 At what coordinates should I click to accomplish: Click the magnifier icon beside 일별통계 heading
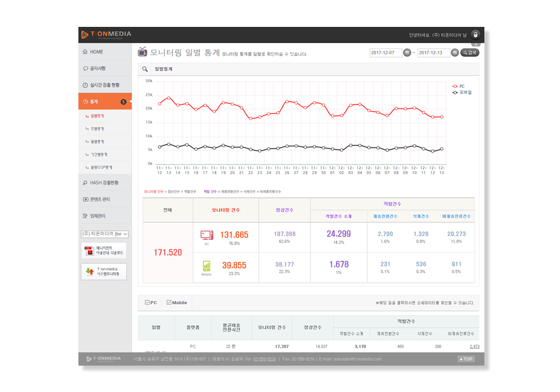coord(144,69)
